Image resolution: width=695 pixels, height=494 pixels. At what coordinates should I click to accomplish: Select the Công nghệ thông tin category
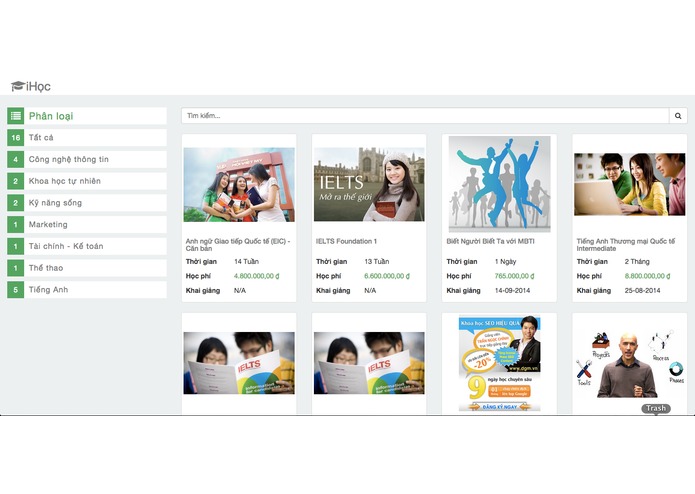[x=87, y=159]
